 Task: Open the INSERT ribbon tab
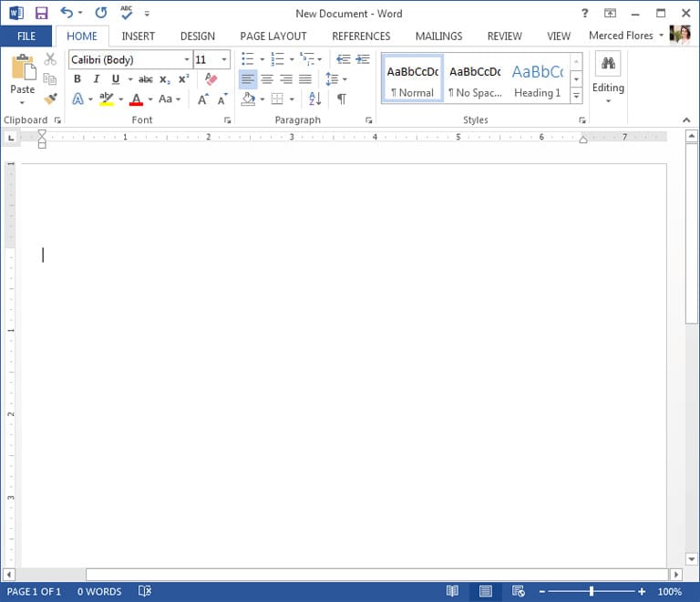[x=139, y=36]
